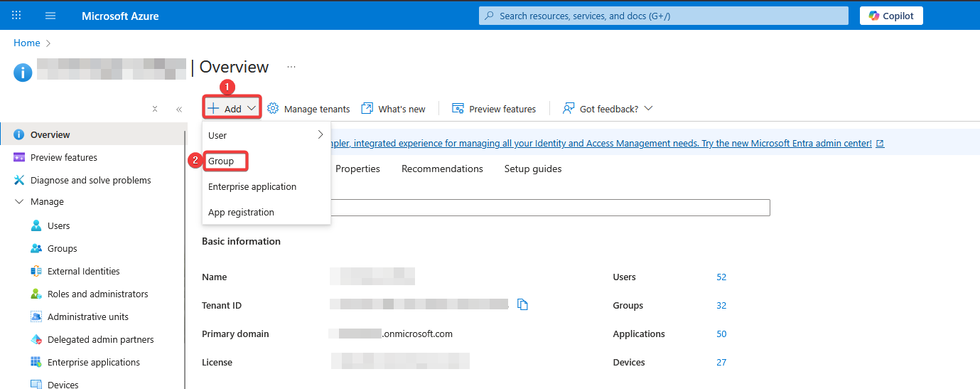This screenshot has height=389, width=980.
Task: Click the Copilot button
Action: (x=891, y=16)
